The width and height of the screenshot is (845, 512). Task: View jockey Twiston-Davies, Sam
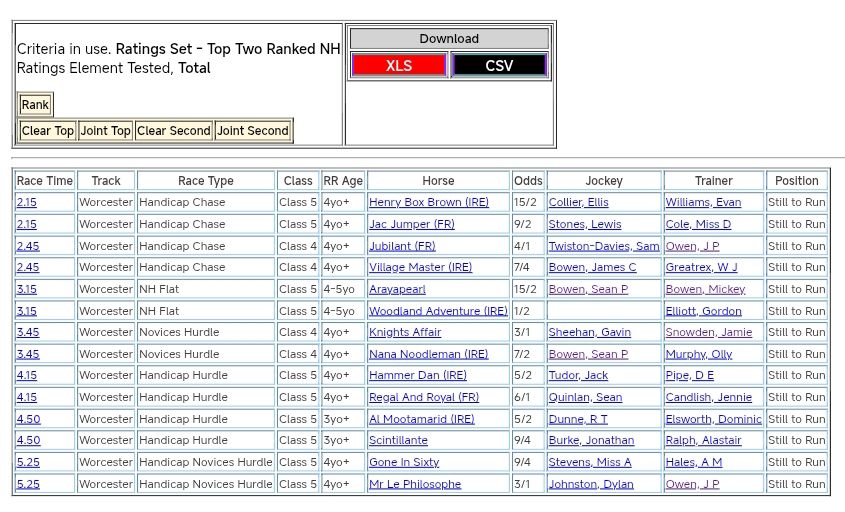(x=603, y=246)
